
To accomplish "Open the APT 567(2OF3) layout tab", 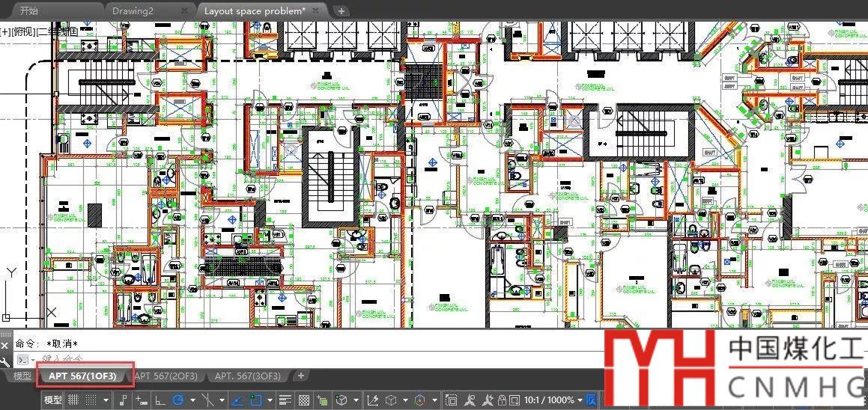I will 166,376.
